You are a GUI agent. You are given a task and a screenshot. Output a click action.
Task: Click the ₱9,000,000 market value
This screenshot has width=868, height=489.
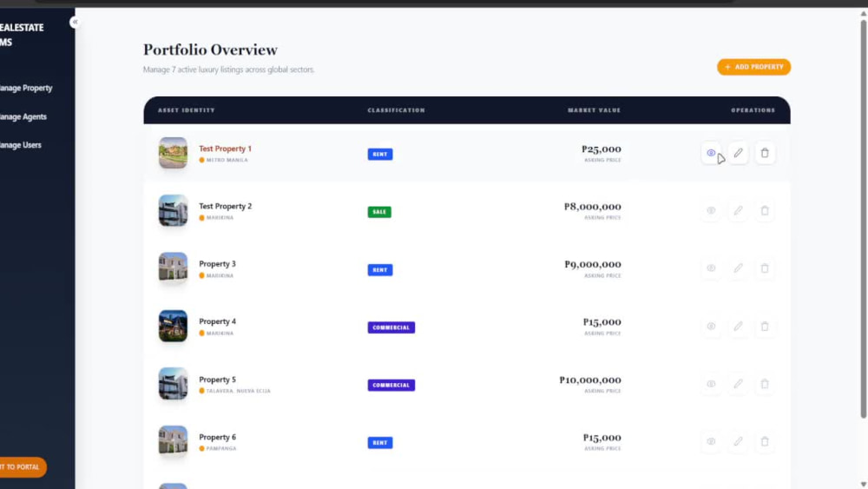coord(592,264)
